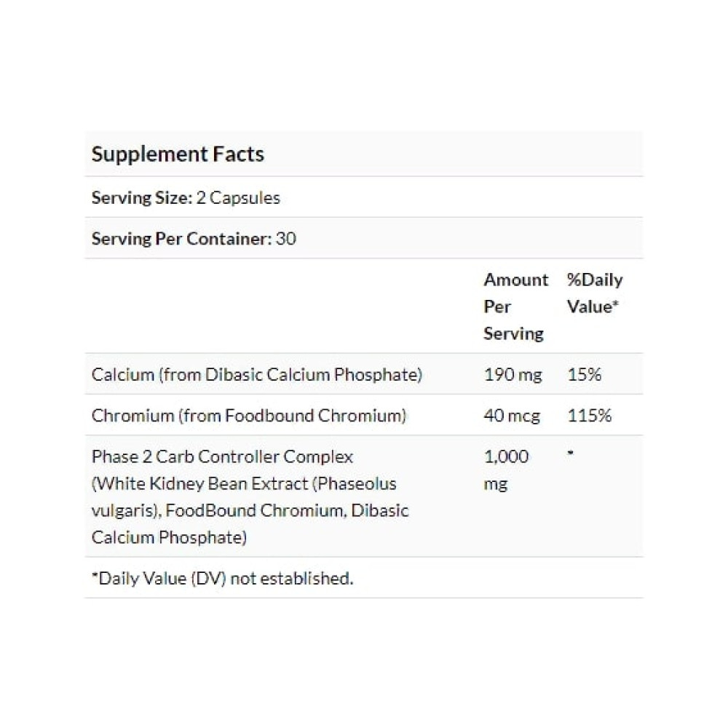Click the Supplement Facts heading
The width and height of the screenshot is (728, 728).
[x=178, y=154]
